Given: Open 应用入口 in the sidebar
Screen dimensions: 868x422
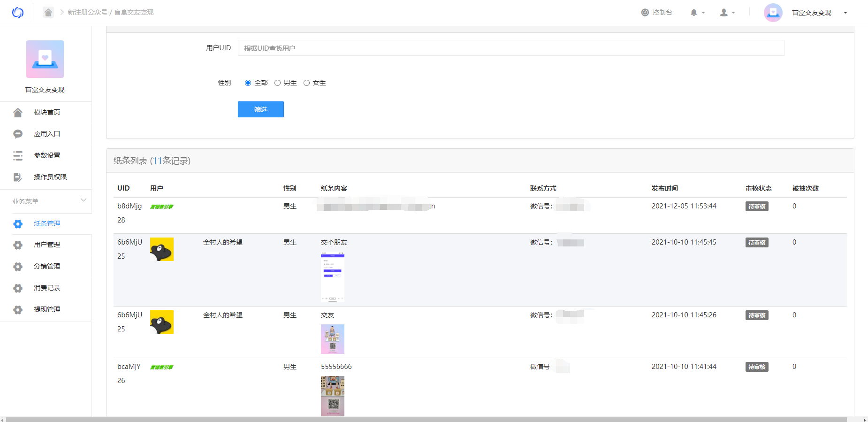Looking at the screenshot, I should [x=47, y=134].
